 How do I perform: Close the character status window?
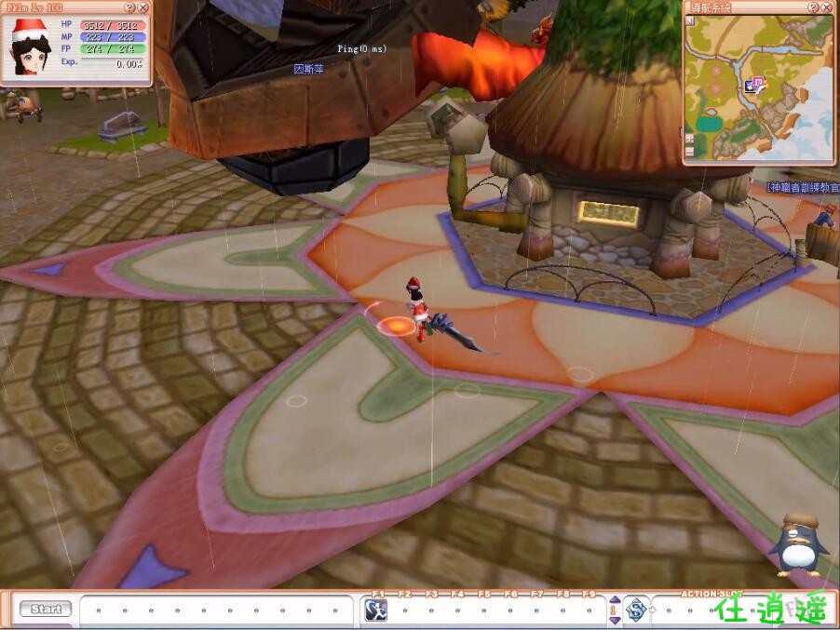pyautogui.click(x=143, y=7)
